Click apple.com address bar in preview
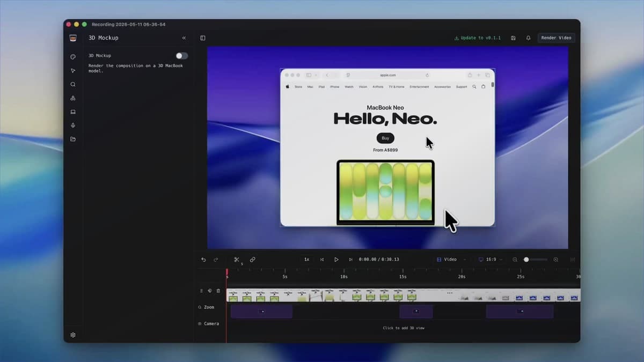Screen dimensions: 644x362 pyautogui.click(x=387, y=75)
